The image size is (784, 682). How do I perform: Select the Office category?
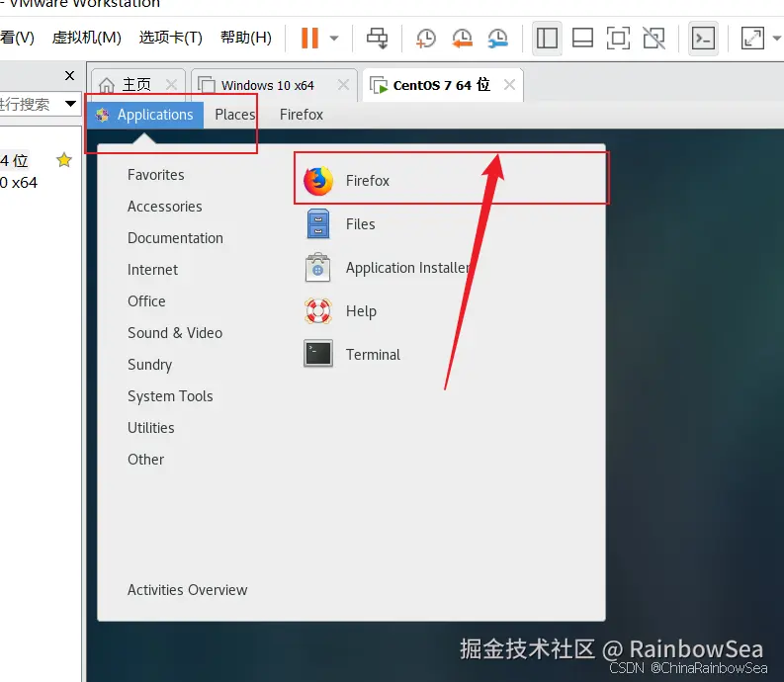tap(146, 301)
